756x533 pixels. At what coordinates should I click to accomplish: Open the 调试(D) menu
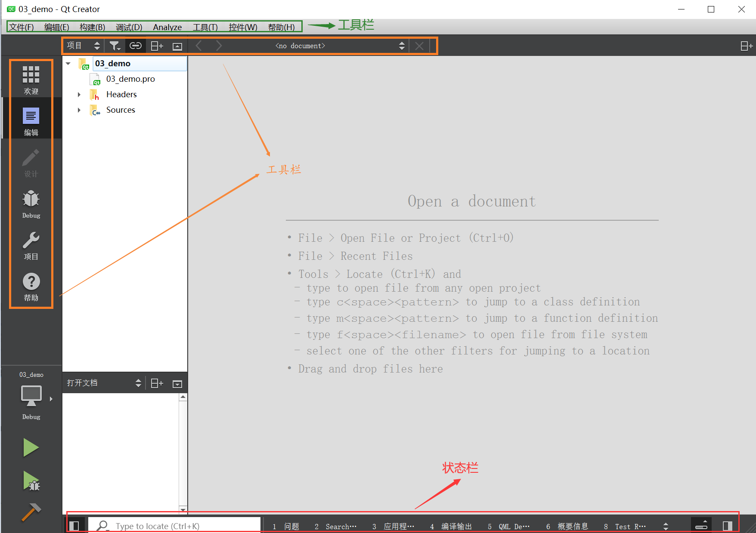[129, 27]
